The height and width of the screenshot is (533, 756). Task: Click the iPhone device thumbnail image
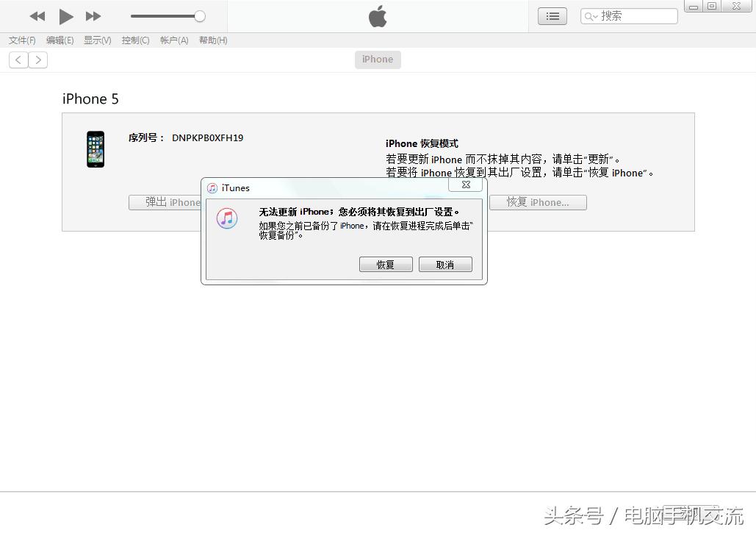click(x=95, y=149)
